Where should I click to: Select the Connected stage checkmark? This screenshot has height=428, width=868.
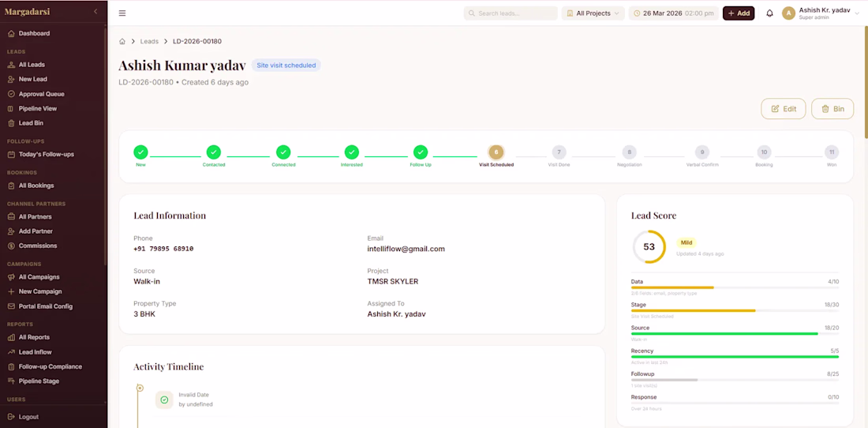coord(283,152)
